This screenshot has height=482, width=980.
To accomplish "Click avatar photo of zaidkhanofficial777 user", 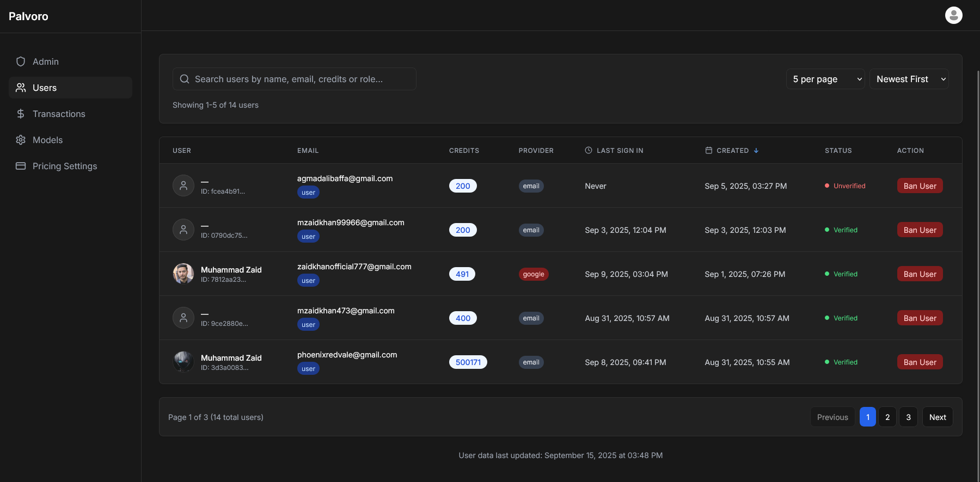I will pos(183,274).
